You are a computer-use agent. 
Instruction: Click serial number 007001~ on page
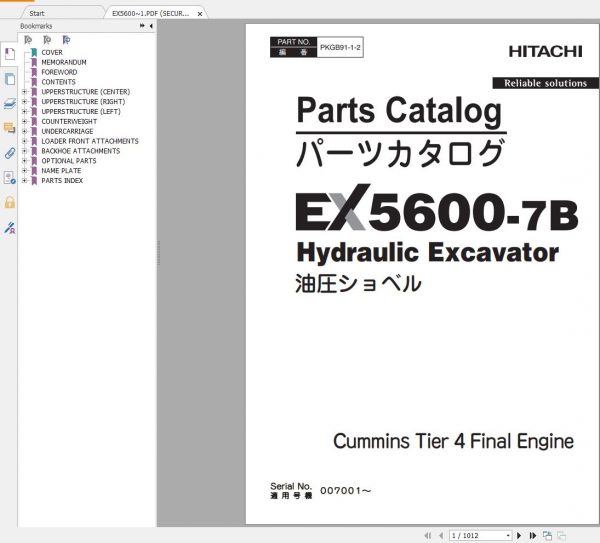coord(346,491)
